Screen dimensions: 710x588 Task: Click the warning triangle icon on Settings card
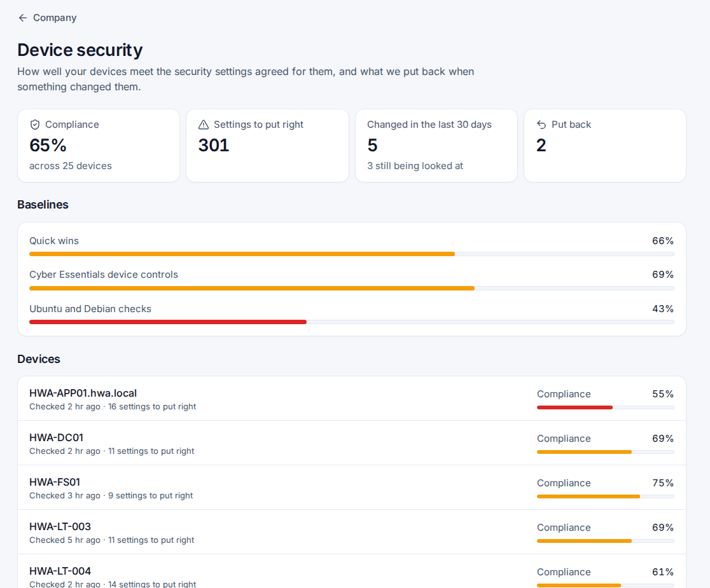(204, 125)
